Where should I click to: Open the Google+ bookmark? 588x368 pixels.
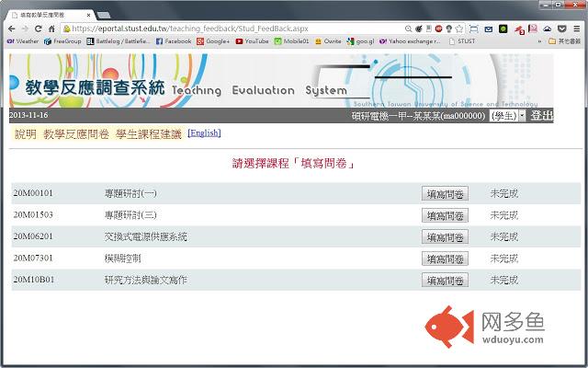[213, 41]
